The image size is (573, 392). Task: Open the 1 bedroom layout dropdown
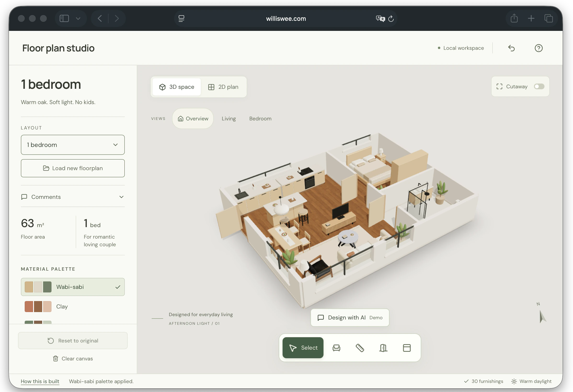pos(73,145)
